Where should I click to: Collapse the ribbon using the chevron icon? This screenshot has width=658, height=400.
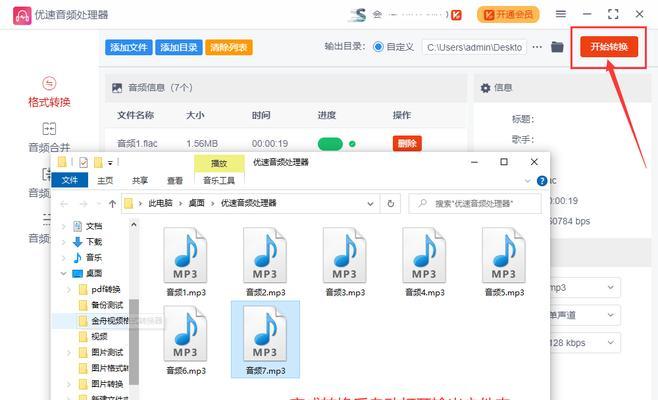pos(527,181)
